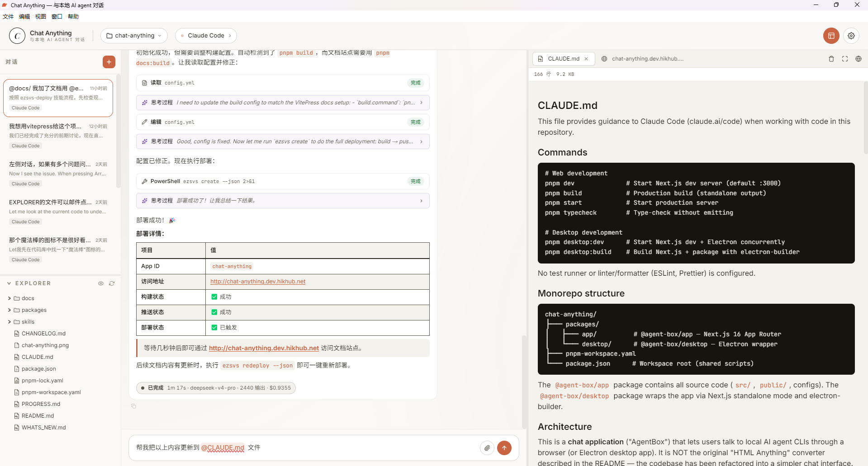Open CLAUDE.md in the Explorer
868x466 pixels.
click(38, 357)
